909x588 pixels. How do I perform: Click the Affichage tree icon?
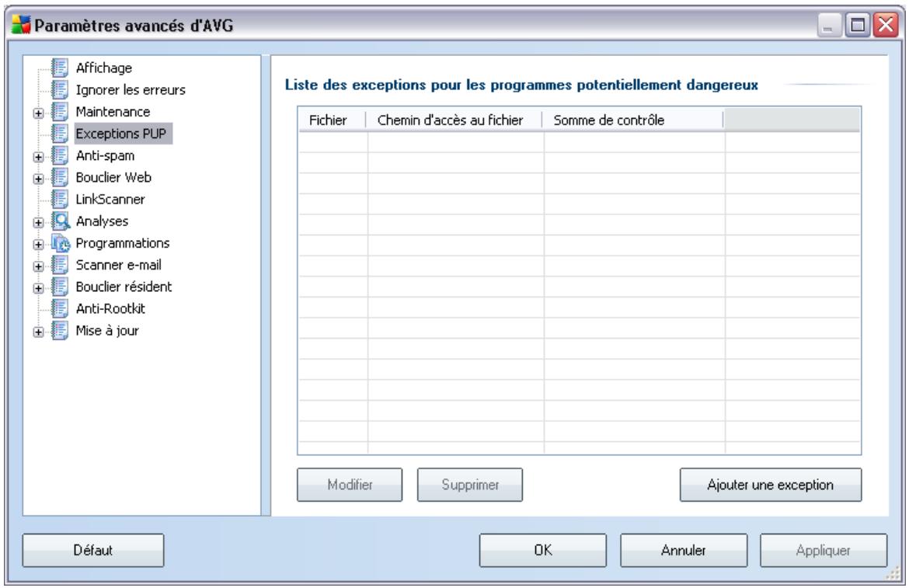60,68
